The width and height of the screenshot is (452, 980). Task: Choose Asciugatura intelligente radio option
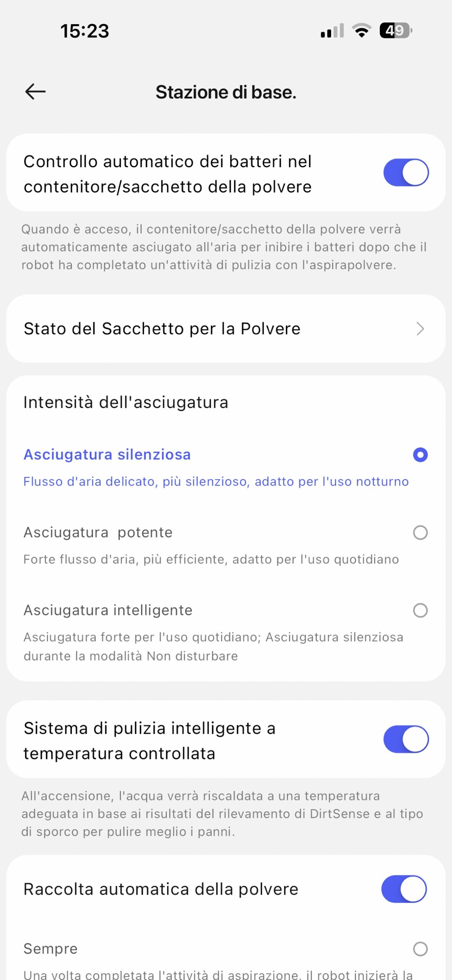tap(420, 610)
